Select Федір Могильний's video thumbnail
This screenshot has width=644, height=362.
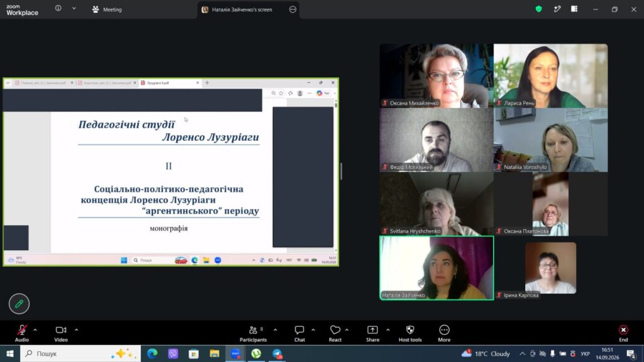click(436, 140)
